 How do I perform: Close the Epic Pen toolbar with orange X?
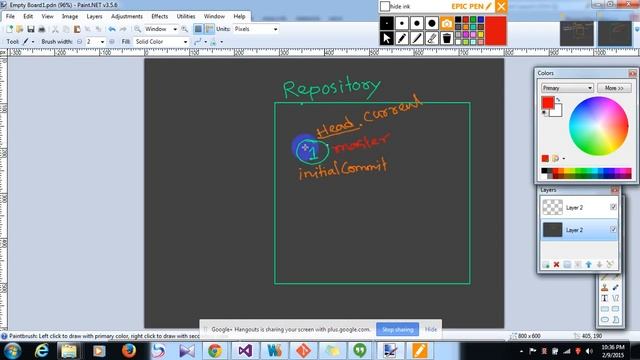(x=501, y=7)
